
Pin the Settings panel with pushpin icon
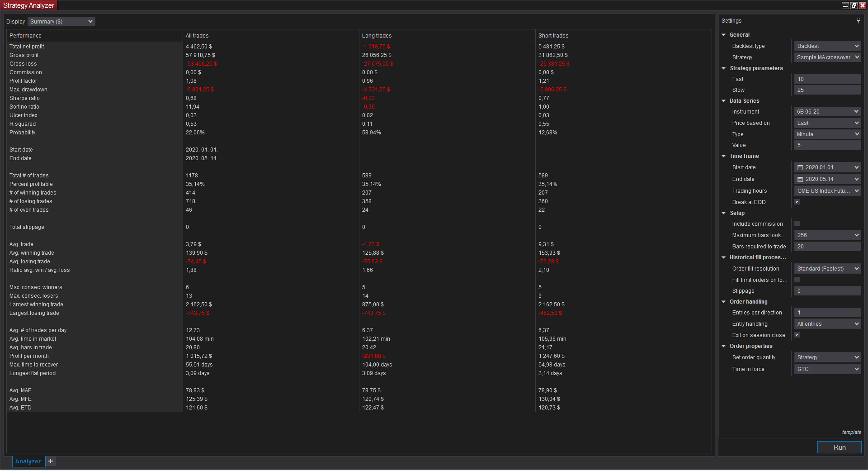pos(858,20)
